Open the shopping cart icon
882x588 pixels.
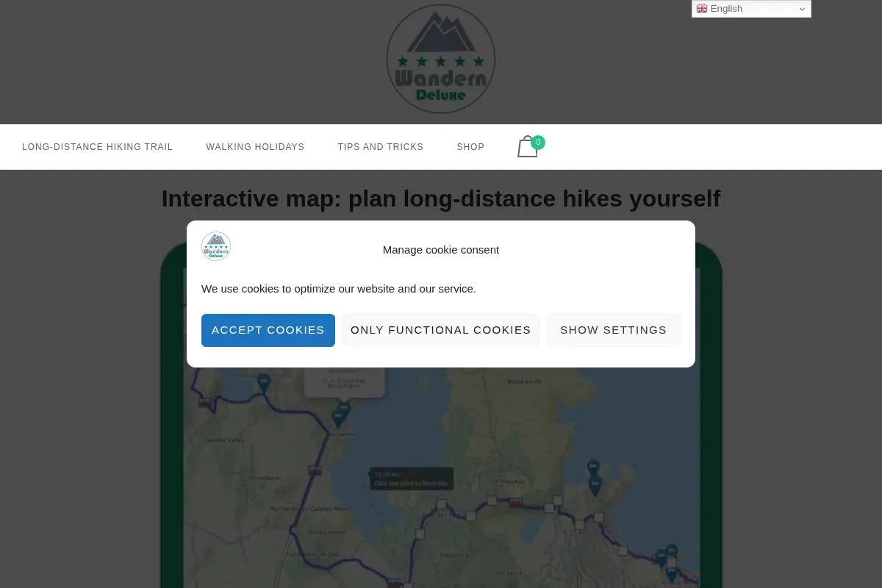pos(527,147)
